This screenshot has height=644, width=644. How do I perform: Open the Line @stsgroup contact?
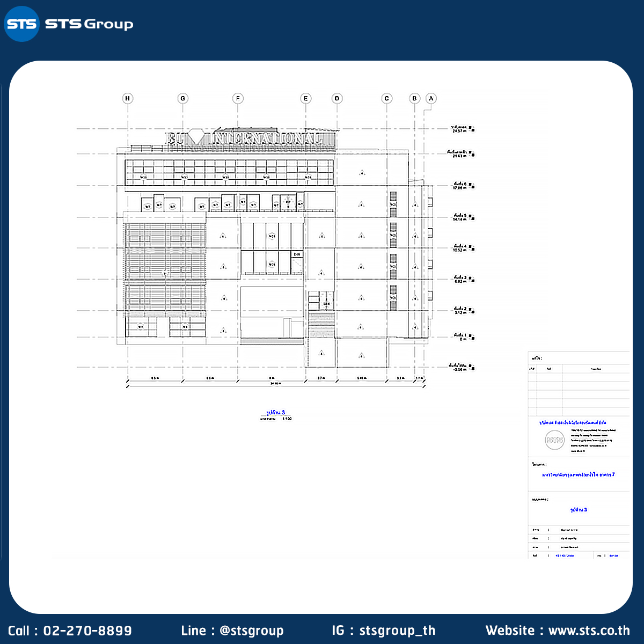click(232, 631)
